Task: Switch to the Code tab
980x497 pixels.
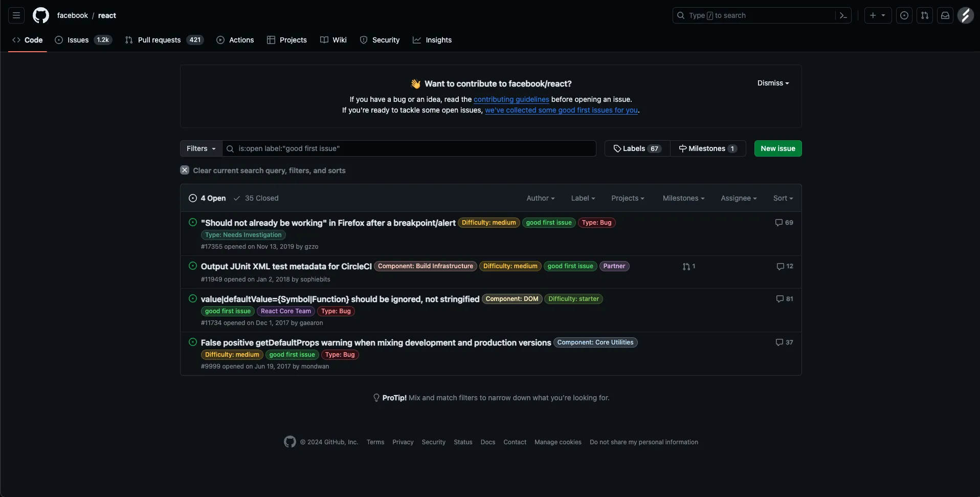Action: pos(28,40)
